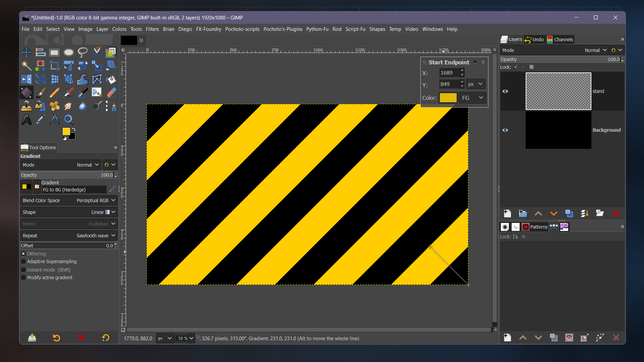
Task: Open the tool options Mode dropdown
Action: [61, 165]
